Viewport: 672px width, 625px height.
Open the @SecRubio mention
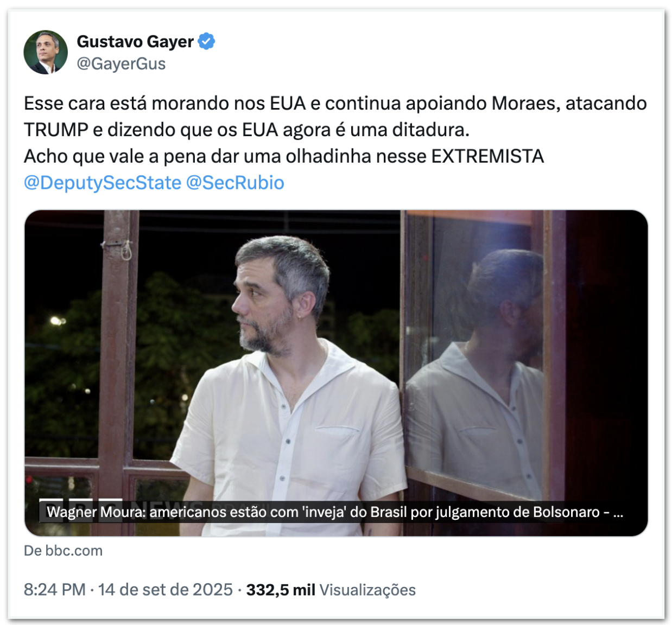tap(235, 183)
